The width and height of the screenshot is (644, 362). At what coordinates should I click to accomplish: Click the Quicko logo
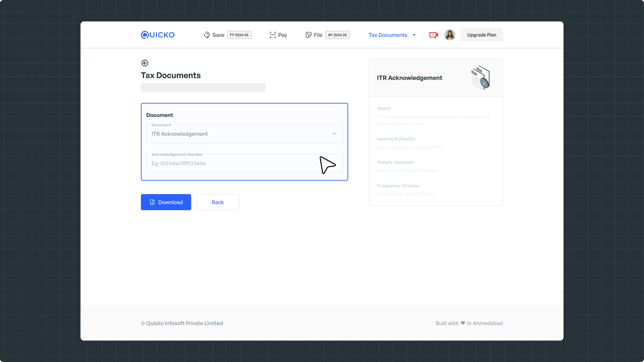coord(158,35)
